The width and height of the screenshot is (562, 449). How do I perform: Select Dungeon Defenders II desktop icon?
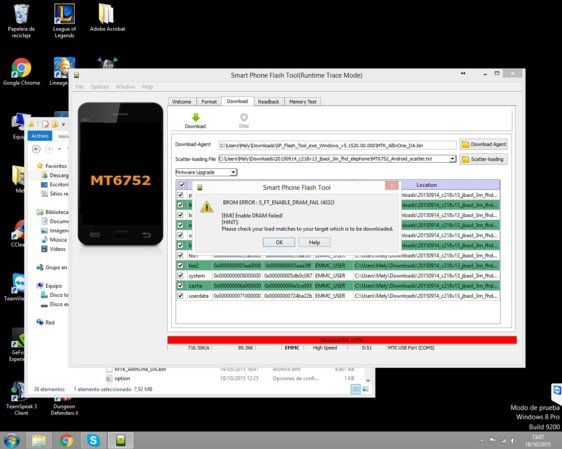(x=64, y=406)
